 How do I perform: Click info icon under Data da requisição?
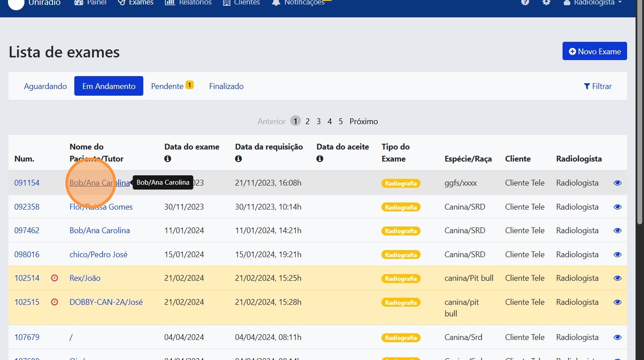[x=239, y=159]
